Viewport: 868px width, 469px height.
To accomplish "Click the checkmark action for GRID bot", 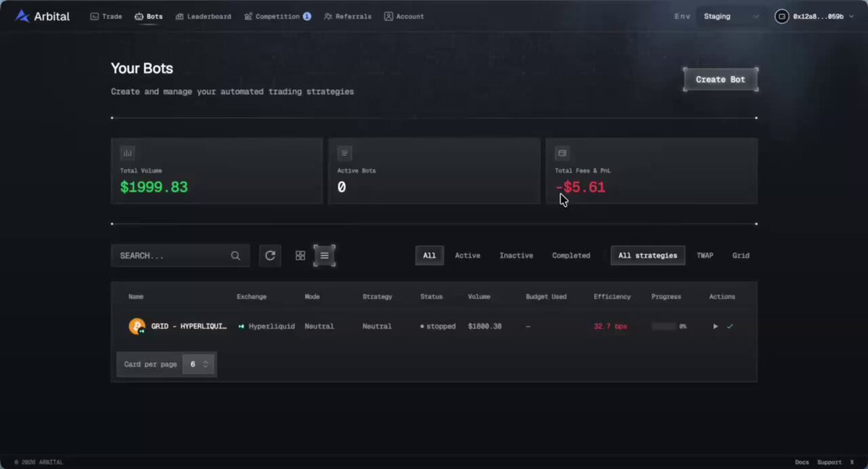I will [730, 327].
